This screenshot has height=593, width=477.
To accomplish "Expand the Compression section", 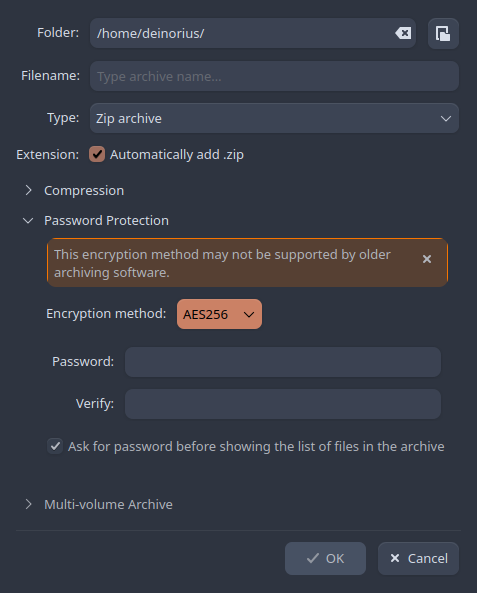I will [x=84, y=190].
